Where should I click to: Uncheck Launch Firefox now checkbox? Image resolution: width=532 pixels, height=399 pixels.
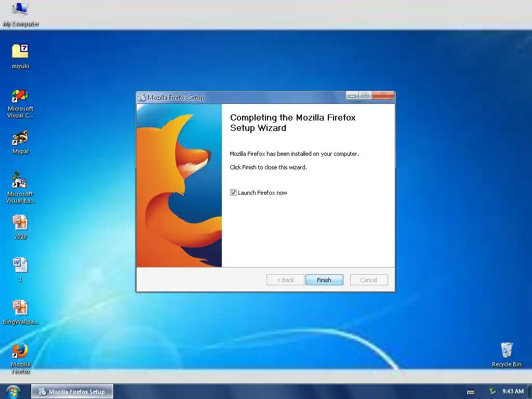[233, 193]
